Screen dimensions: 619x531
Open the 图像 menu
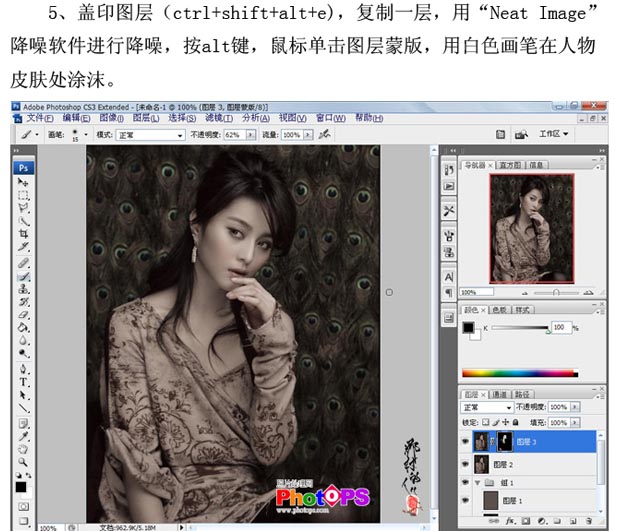point(111,118)
